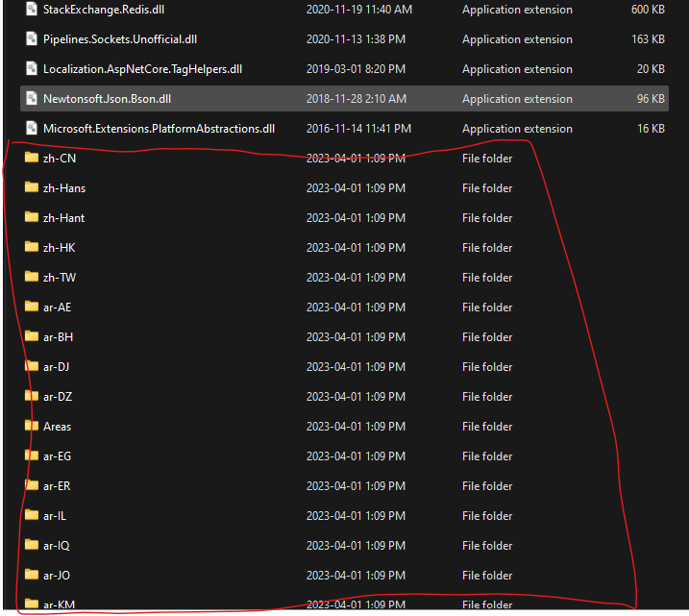Screen dimensions: 689x616
Task: Click the StackExchange.Redis.dll file icon
Action: [32, 10]
